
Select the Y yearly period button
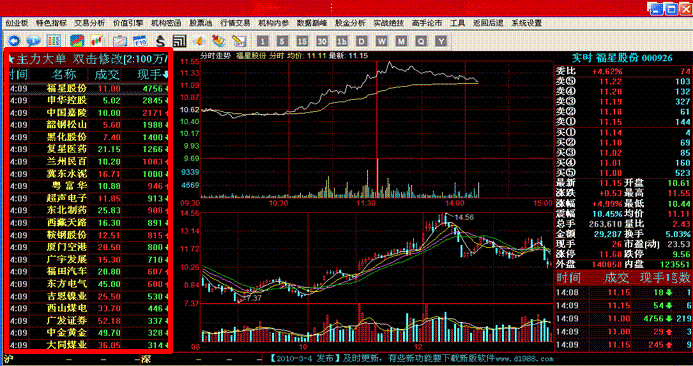[x=441, y=42]
